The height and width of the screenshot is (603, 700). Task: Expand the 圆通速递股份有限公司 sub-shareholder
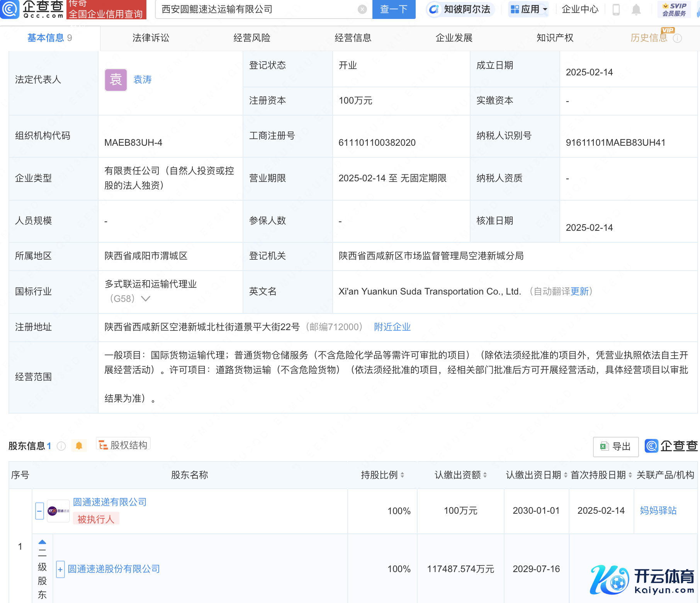[60, 569]
